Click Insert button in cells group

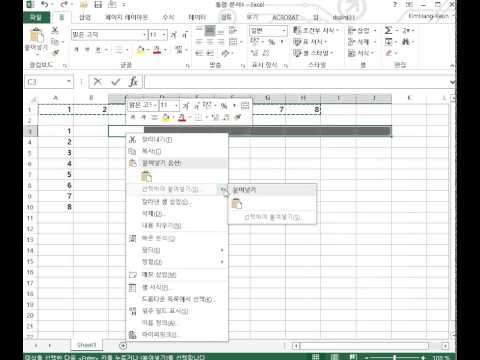362,31
